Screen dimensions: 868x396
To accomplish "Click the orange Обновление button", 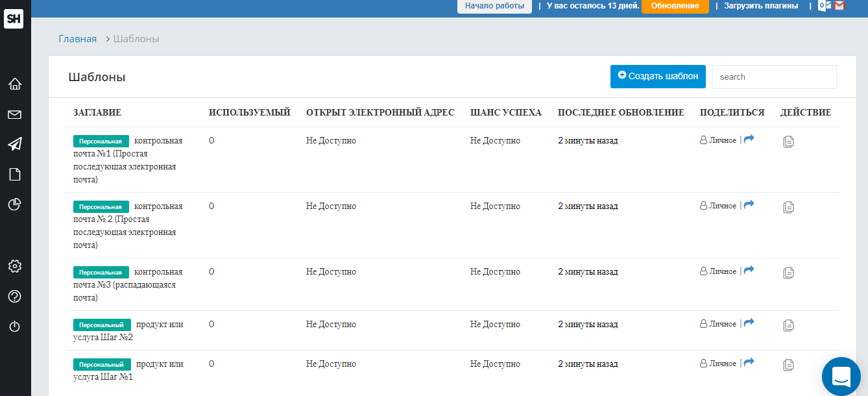I will pos(675,6).
